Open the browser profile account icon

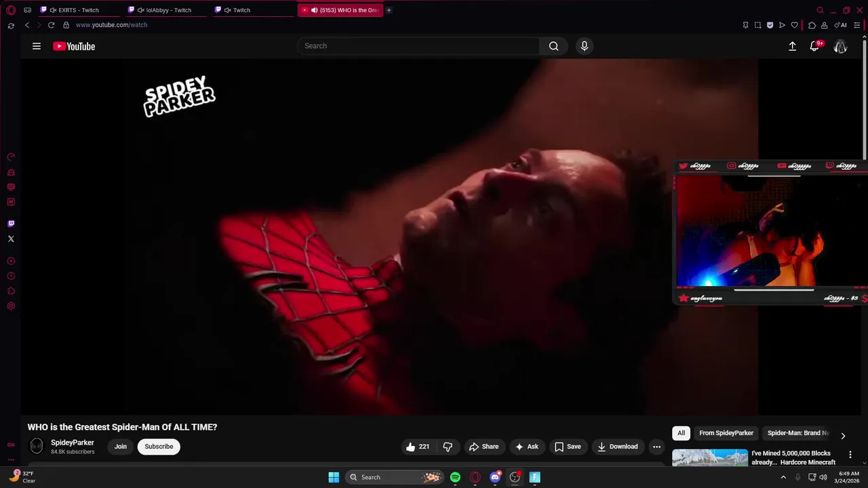(824, 25)
